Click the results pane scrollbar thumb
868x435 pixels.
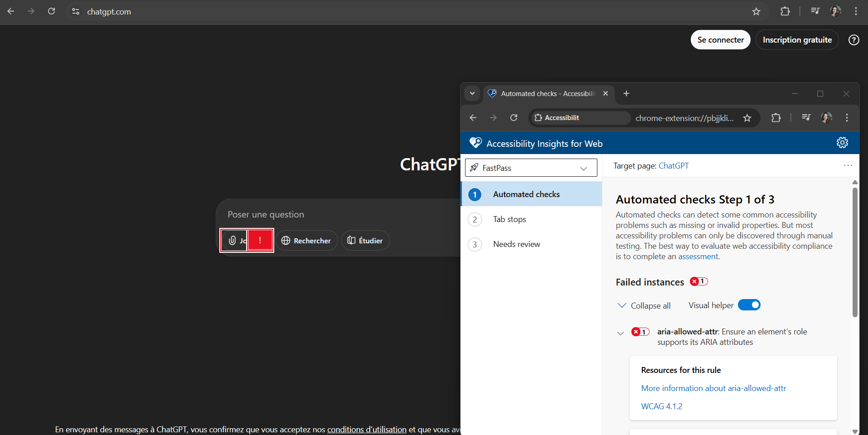(x=855, y=252)
